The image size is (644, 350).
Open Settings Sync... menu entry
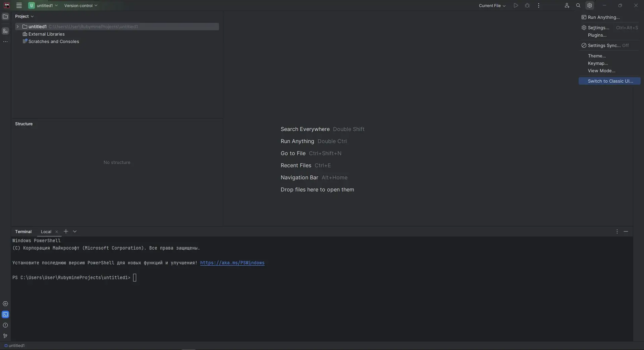(609, 45)
